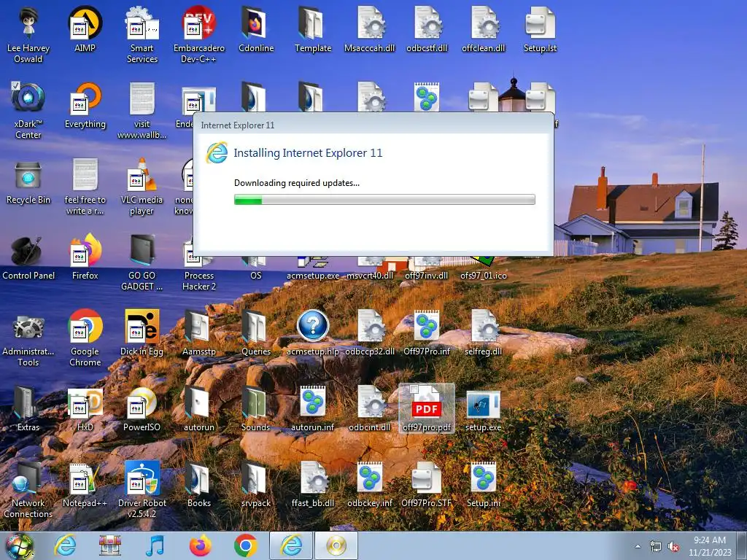The width and height of the screenshot is (747, 560).
Task: Select the odbcstf.dll file
Action: point(426,29)
